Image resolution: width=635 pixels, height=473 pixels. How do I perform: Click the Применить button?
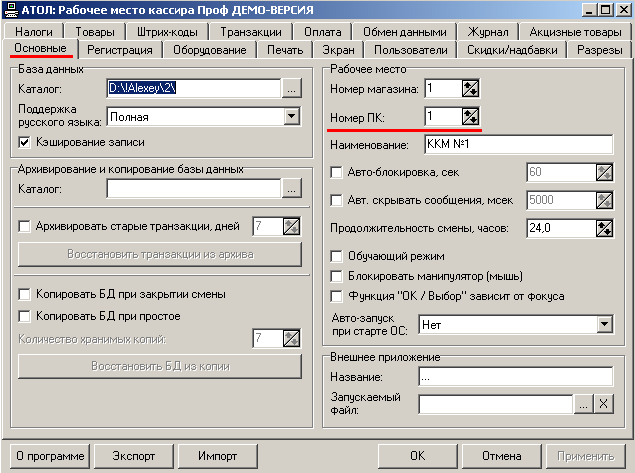(586, 456)
